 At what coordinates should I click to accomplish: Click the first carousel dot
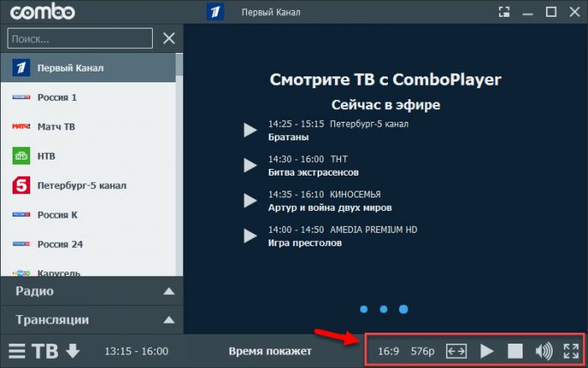coord(364,309)
